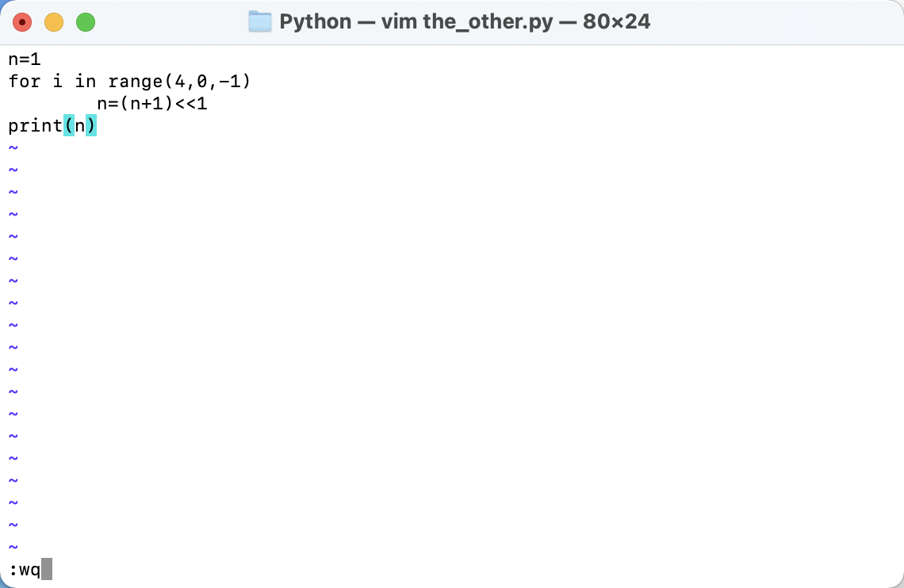Zoom the window with the green button
This screenshot has width=904, height=588.
pos(86,22)
